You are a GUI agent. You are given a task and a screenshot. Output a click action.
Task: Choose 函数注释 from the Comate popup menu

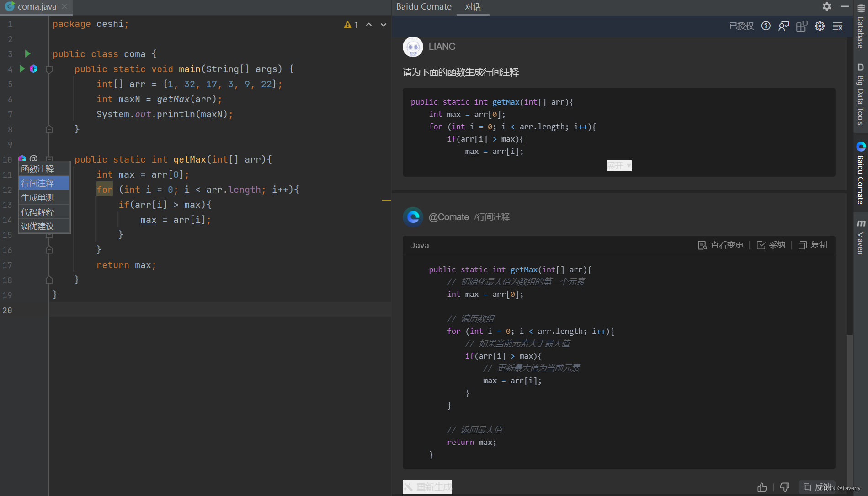point(44,169)
